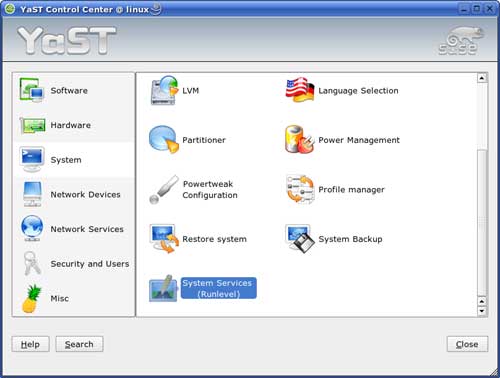Select the Security and Users keys icon
The height and width of the screenshot is (378, 500).
(32, 263)
